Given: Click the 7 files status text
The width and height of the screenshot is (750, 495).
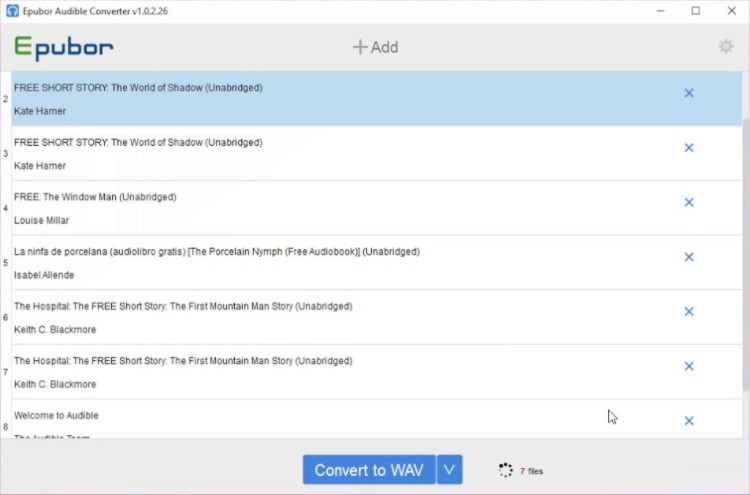Looking at the screenshot, I should pyautogui.click(x=531, y=471).
